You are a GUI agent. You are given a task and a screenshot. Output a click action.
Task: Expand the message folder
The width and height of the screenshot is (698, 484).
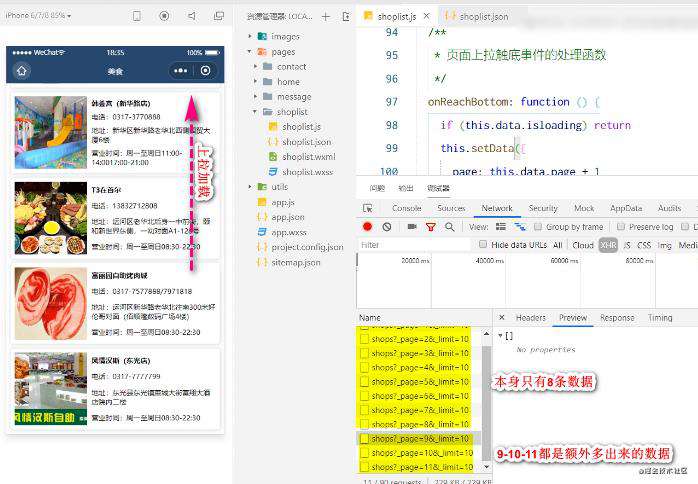(x=256, y=96)
